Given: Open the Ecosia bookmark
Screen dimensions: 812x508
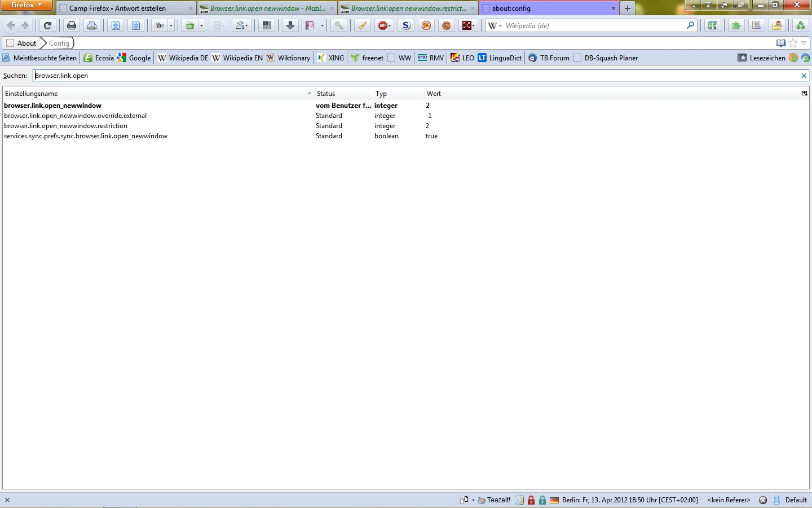Looking at the screenshot, I should [99, 58].
